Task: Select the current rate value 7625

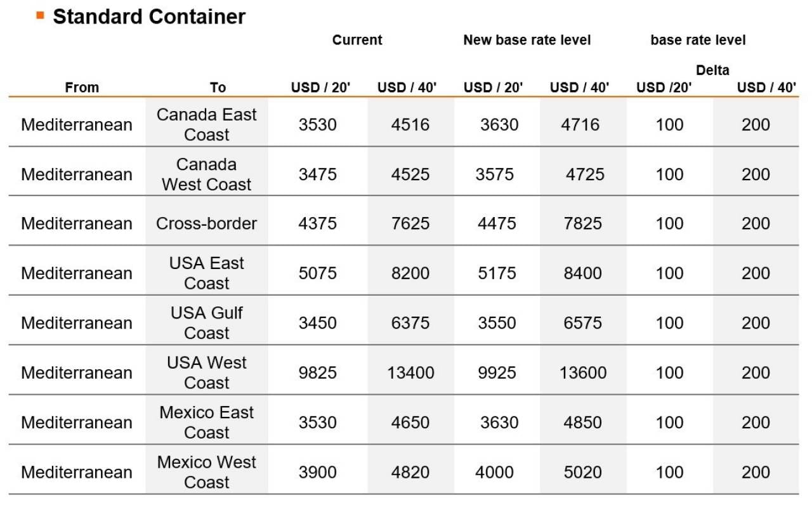Action: tap(410, 223)
